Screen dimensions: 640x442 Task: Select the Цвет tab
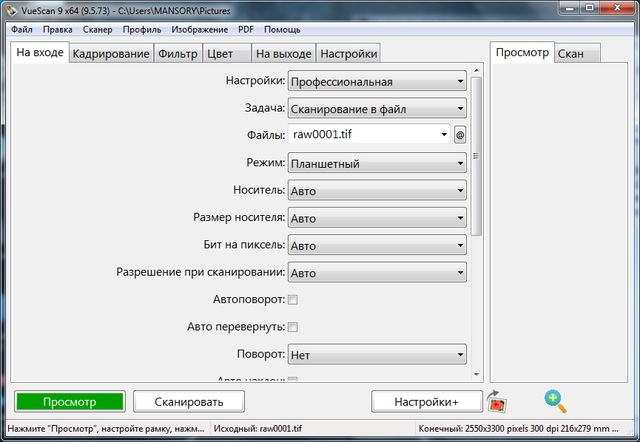click(225, 53)
